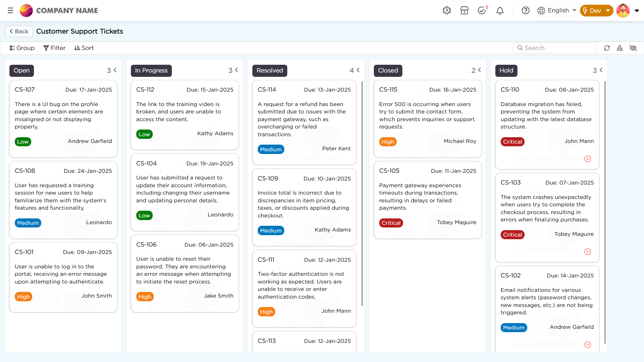Toggle pause icon on CS-110 card

(587, 159)
